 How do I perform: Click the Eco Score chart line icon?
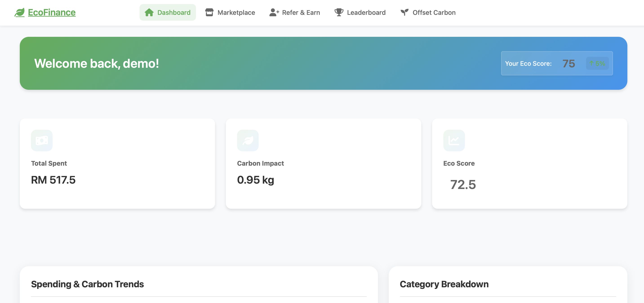pyautogui.click(x=454, y=140)
